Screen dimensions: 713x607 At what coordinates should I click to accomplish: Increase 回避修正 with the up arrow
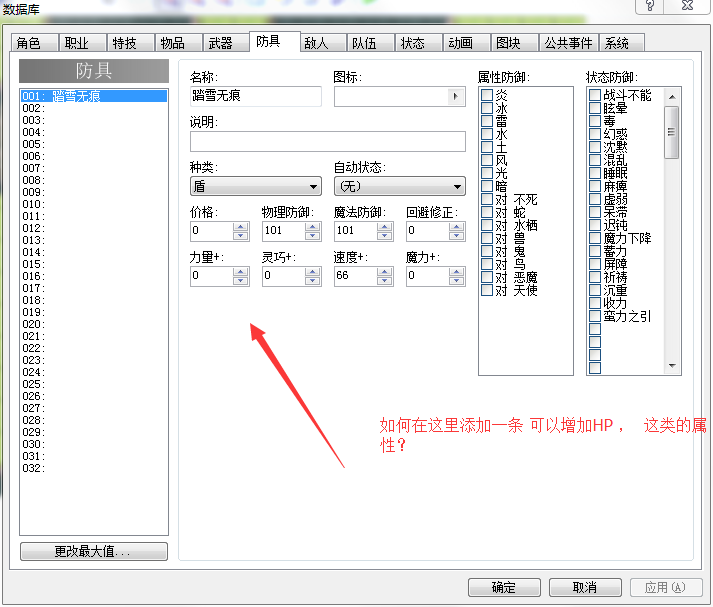coord(456,226)
